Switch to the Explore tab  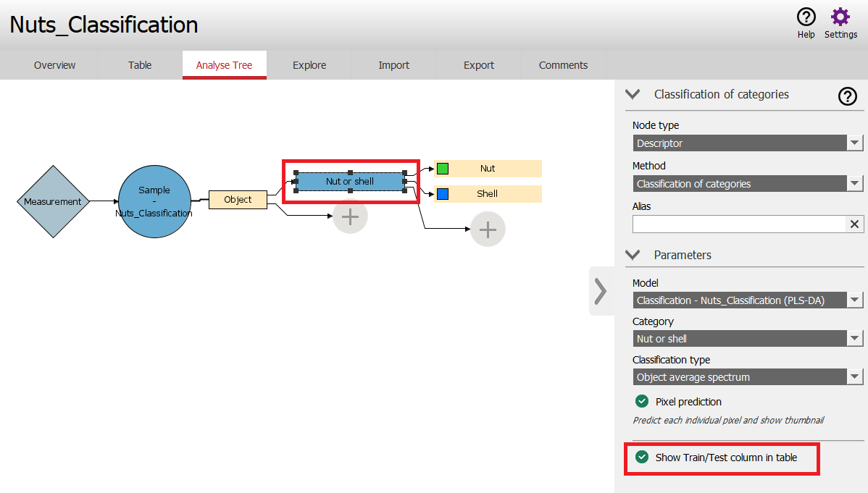pyautogui.click(x=309, y=65)
